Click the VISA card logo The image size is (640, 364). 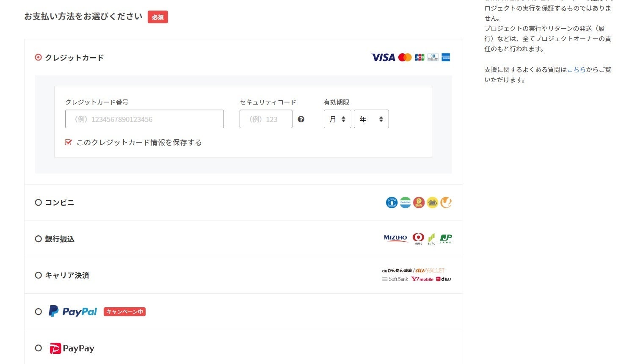(x=383, y=58)
